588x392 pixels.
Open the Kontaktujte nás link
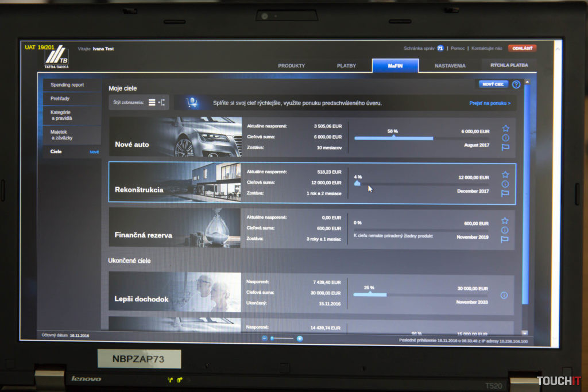point(486,48)
